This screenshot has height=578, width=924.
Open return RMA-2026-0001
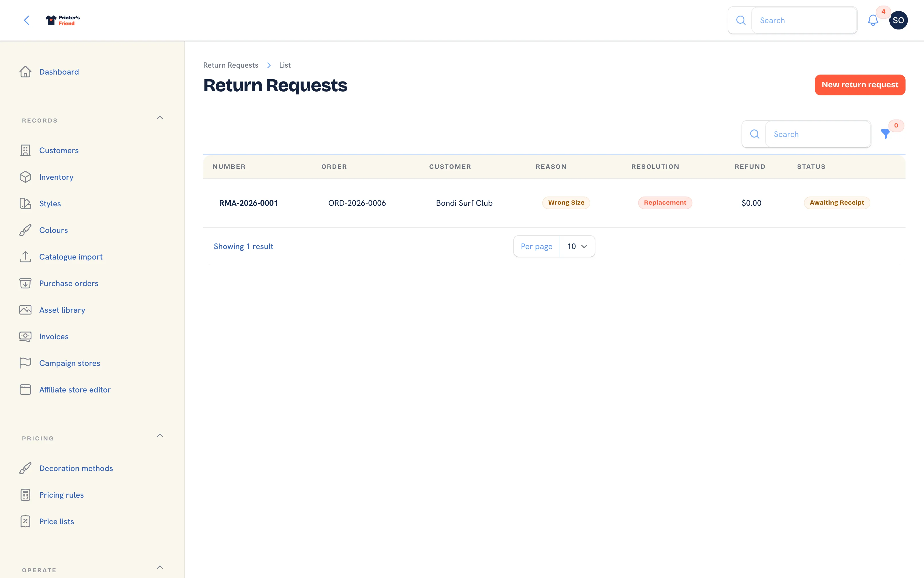pyautogui.click(x=249, y=203)
